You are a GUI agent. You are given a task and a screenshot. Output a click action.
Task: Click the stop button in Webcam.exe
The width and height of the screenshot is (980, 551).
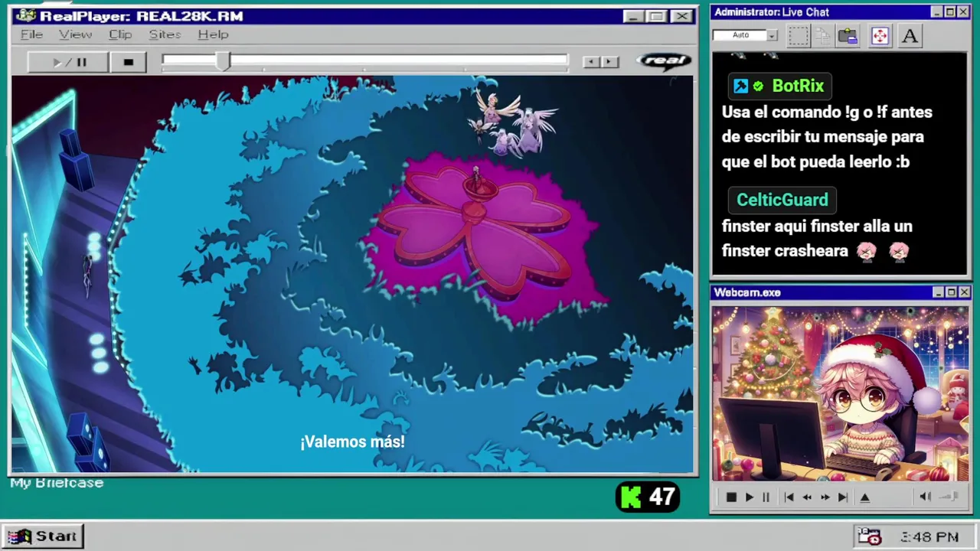(x=731, y=497)
